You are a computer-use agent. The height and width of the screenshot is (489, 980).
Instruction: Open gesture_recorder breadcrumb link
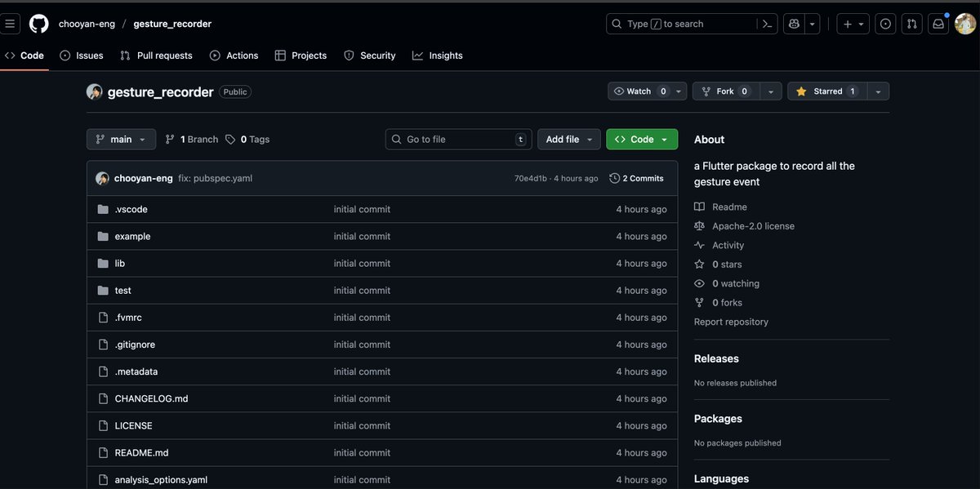coord(172,24)
